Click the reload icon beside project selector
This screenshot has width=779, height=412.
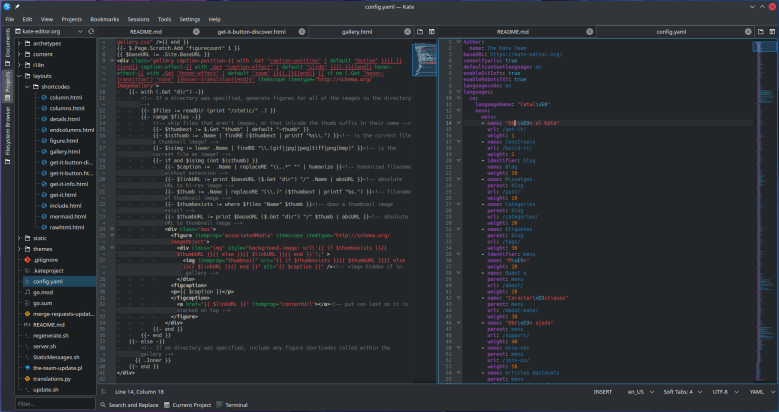90,32
